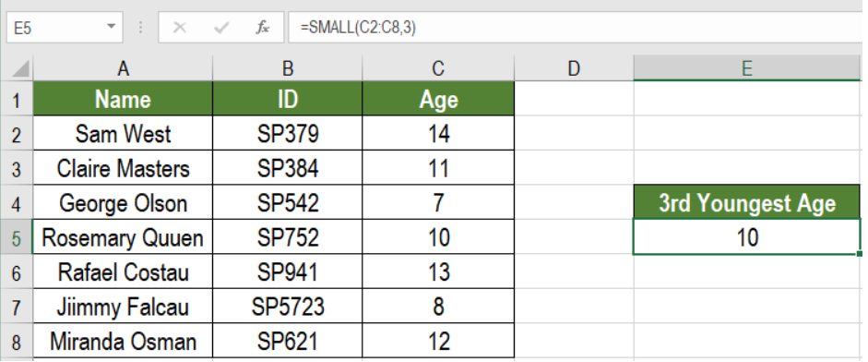
Task: Select Jiimmy Falcau's age cell 8
Action: click(x=438, y=307)
